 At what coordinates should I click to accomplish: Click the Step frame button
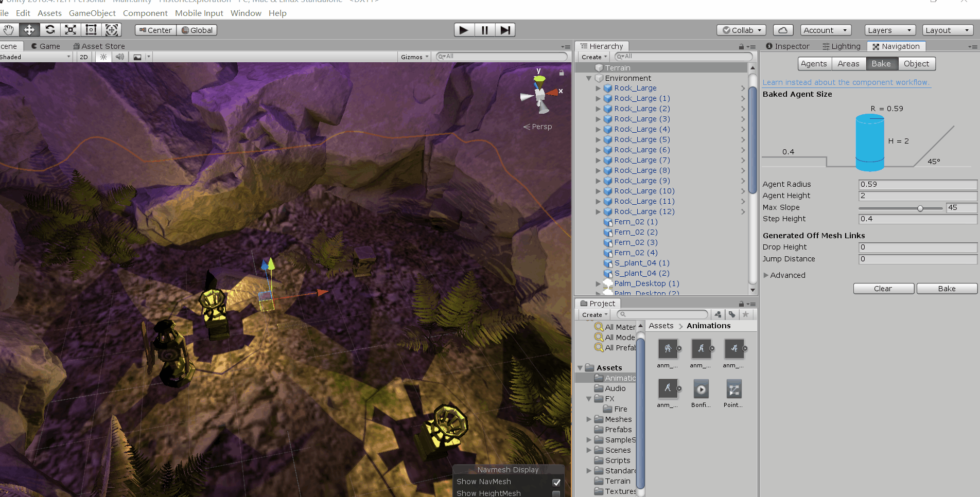(505, 30)
